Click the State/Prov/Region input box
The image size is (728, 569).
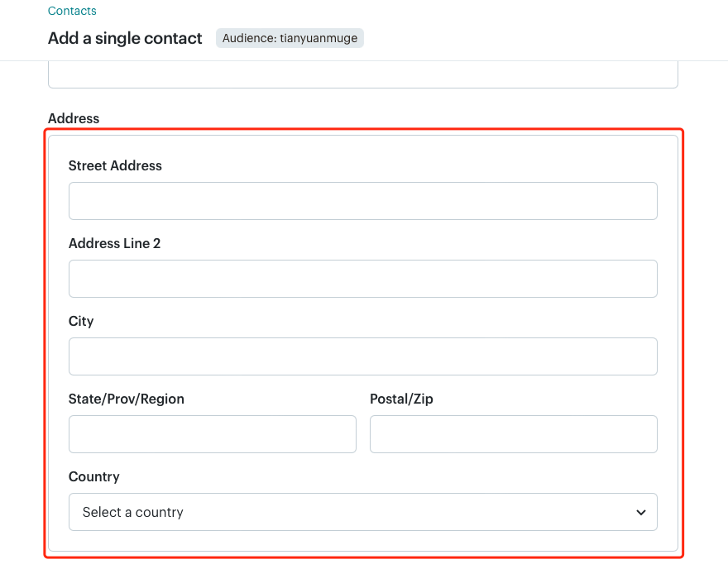[213, 434]
